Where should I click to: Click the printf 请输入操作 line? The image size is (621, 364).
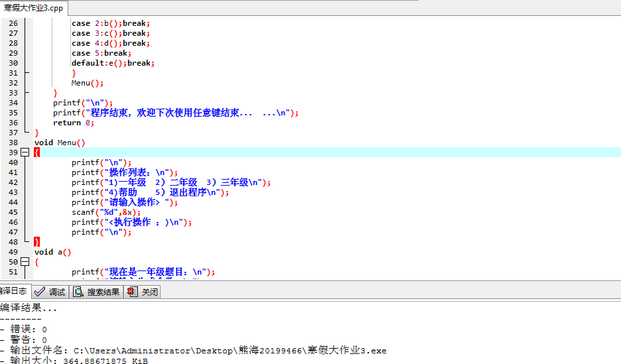pos(125,202)
